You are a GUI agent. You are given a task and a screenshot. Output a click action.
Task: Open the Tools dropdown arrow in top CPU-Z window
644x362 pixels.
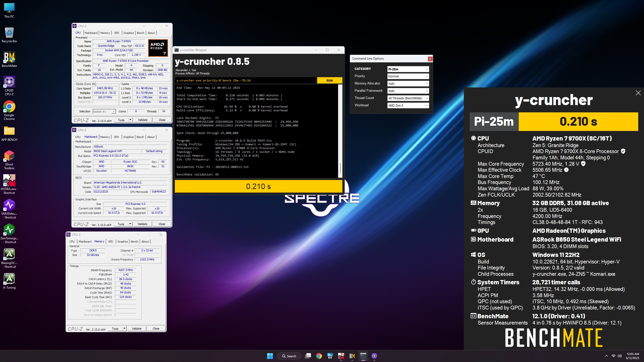[130, 120]
